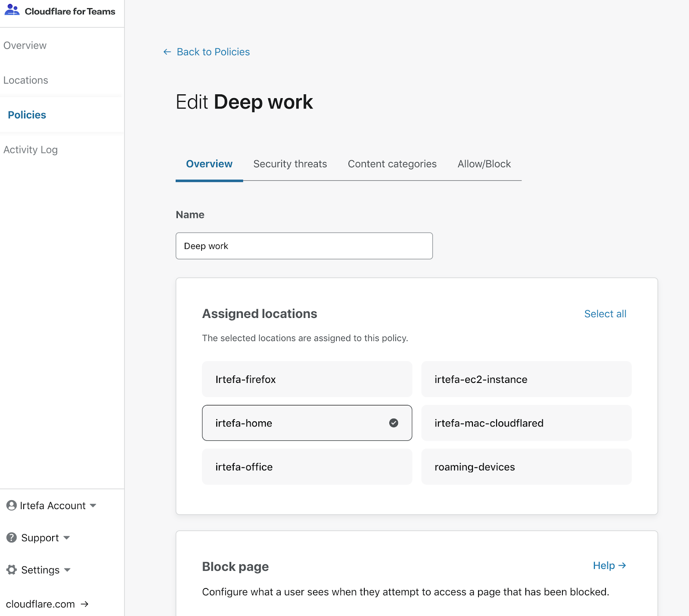Click the back arrow icon beside Policies

(167, 52)
